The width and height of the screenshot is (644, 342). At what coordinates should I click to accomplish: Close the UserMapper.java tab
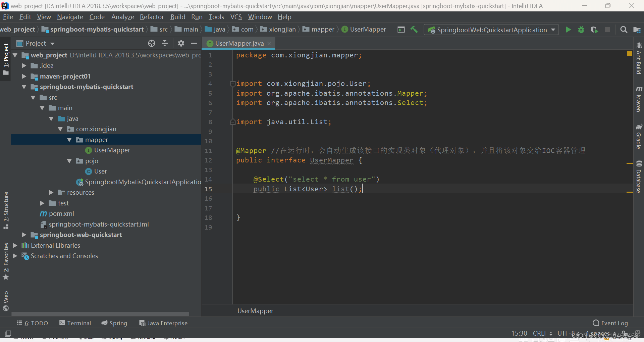click(269, 44)
